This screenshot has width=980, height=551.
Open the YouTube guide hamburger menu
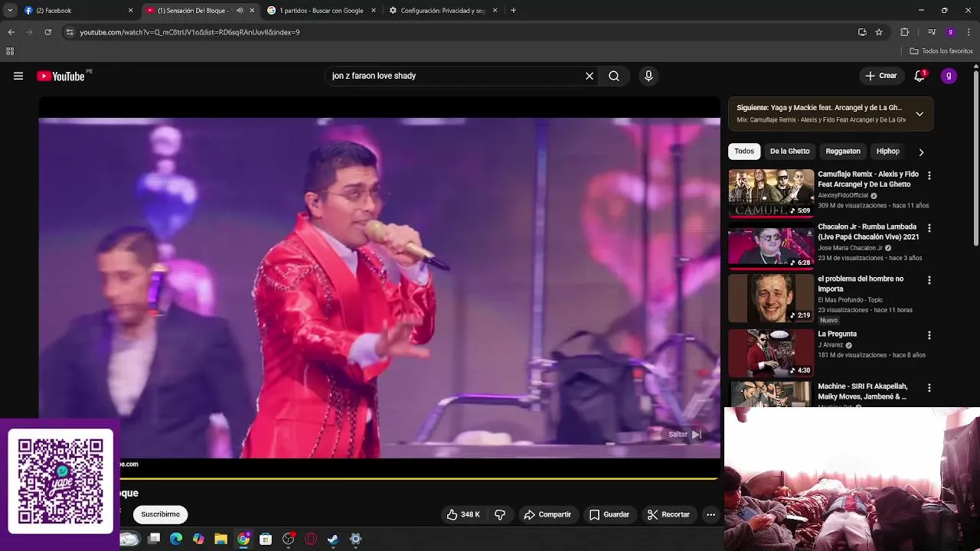(x=18, y=76)
